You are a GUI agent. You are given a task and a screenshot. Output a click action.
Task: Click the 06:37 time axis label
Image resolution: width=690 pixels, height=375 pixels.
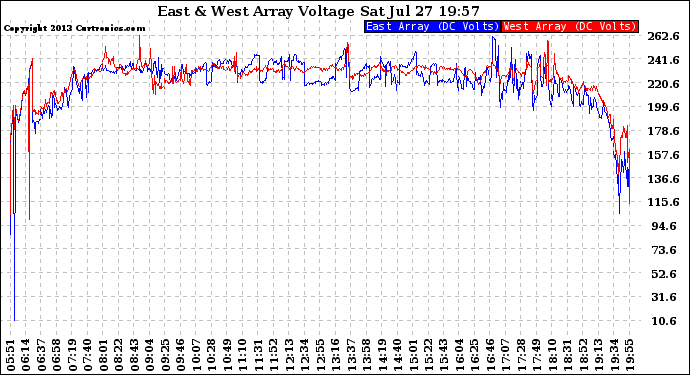(x=41, y=355)
